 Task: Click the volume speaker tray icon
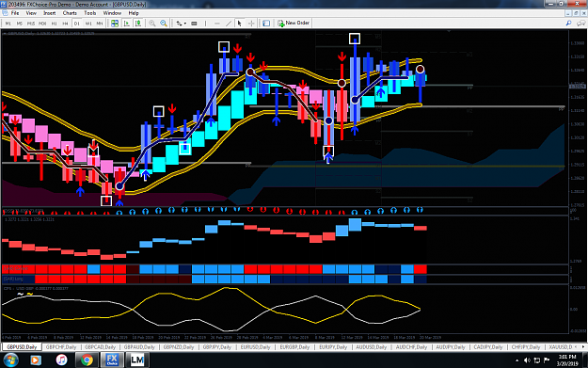pos(527,360)
